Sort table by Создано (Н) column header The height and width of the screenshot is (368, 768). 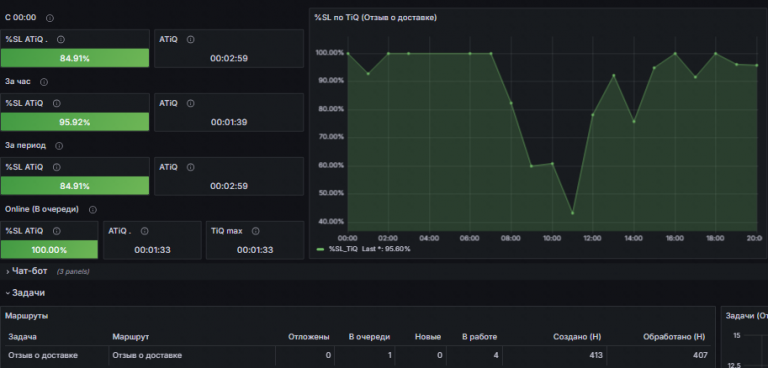click(x=577, y=337)
